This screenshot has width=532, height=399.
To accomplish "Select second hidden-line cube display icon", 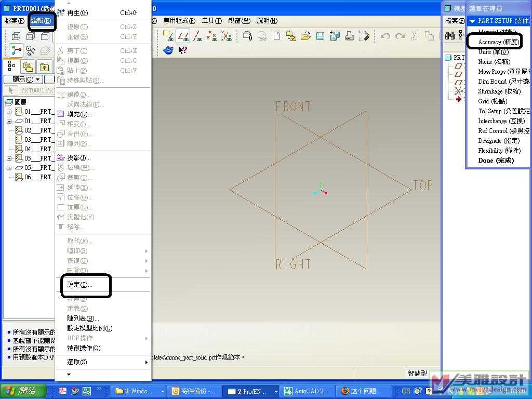I will tap(31, 36).
